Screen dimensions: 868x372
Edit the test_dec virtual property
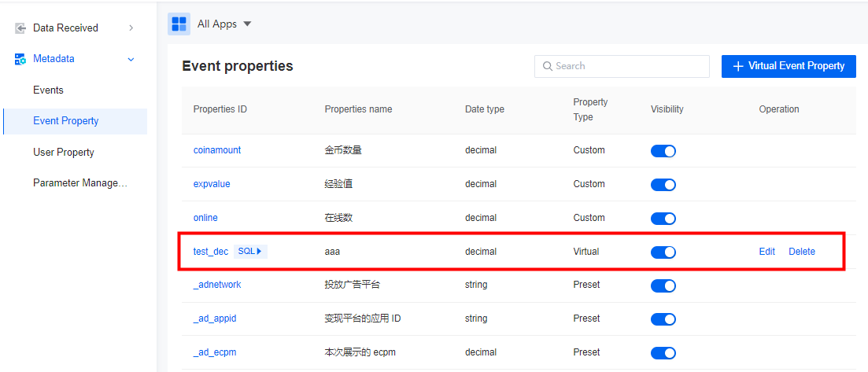[x=766, y=252]
